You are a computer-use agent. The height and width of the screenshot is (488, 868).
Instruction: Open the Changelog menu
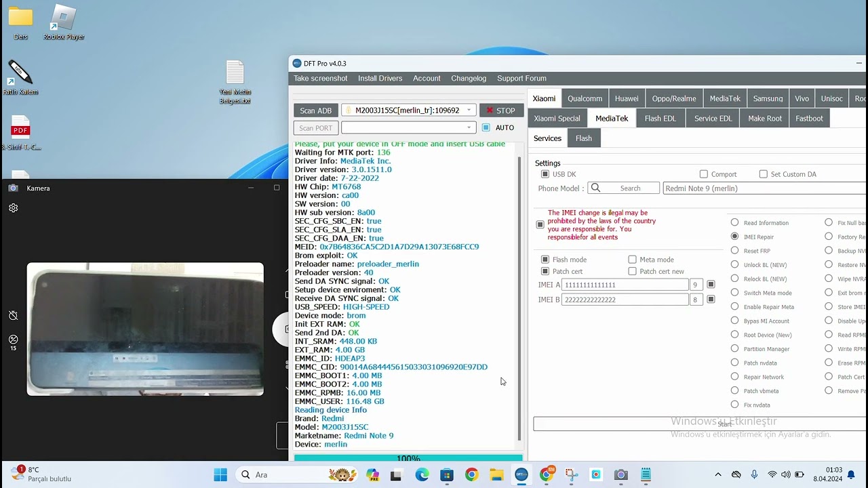click(469, 79)
